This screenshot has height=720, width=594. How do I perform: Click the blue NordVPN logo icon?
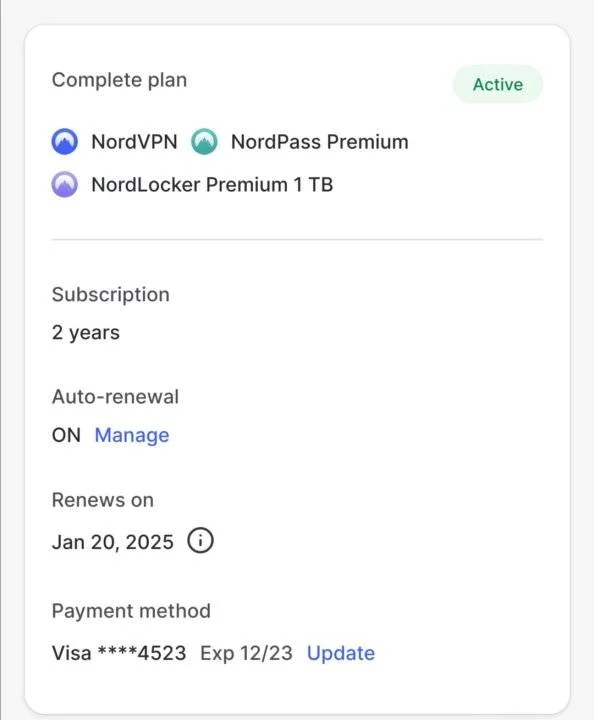64,141
